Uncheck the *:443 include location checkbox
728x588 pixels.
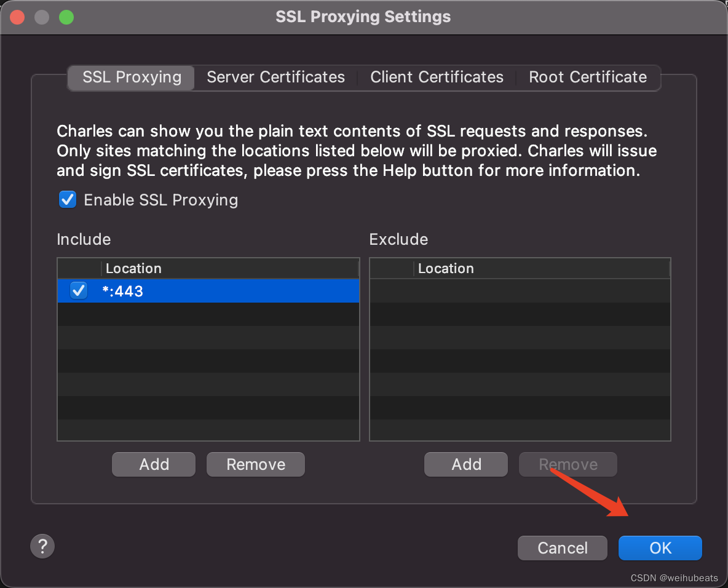[79, 291]
